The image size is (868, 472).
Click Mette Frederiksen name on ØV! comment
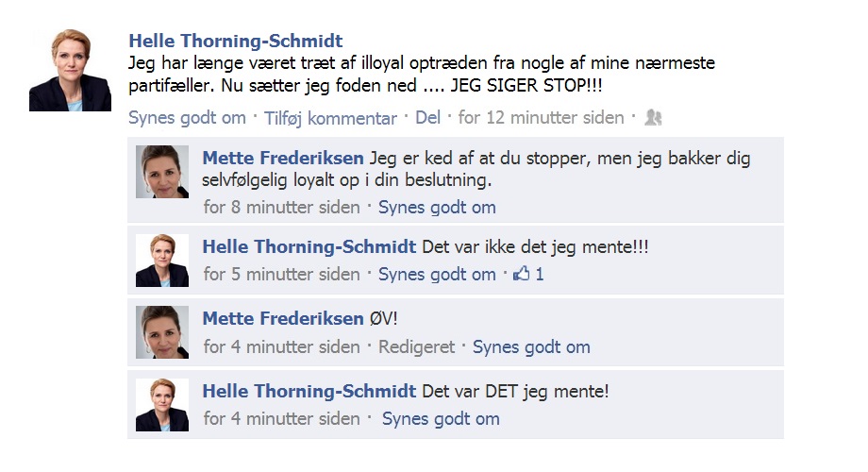[283, 318]
